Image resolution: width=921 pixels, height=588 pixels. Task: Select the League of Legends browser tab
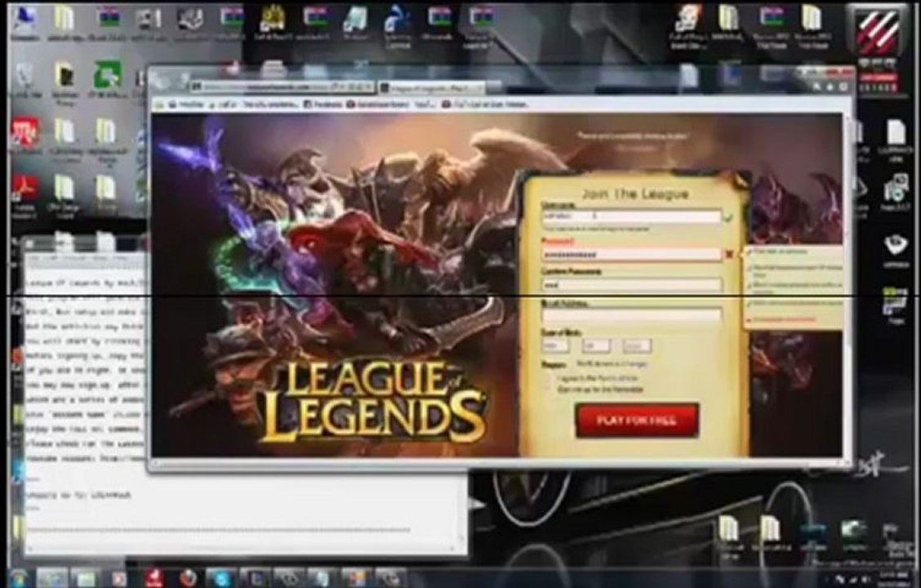[x=432, y=88]
